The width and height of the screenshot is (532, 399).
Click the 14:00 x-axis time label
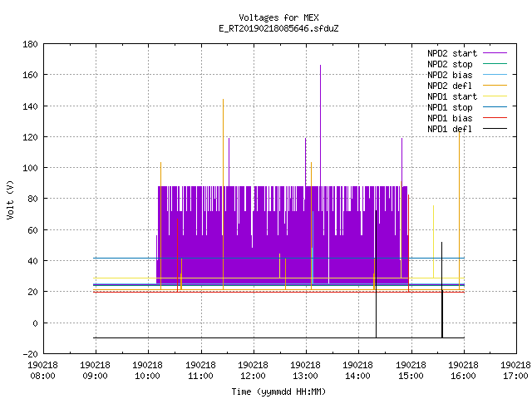click(x=358, y=376)
